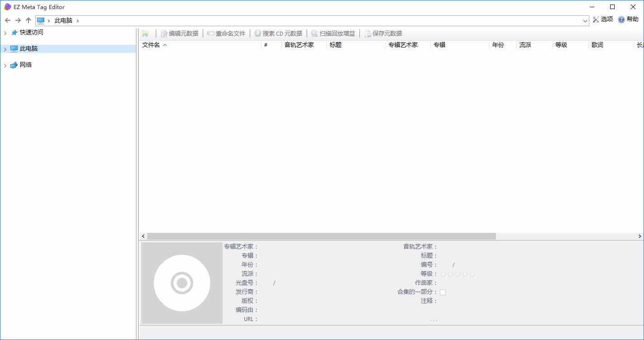The height and width of the screenshot is (340, 644).
Task: Click the folder icon at the toolbar start
Action: click(x=145, y=33)
